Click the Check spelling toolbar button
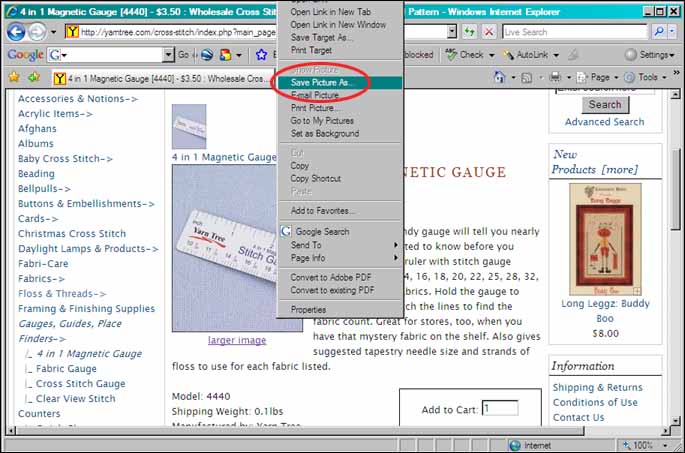 tap(464, 55)
